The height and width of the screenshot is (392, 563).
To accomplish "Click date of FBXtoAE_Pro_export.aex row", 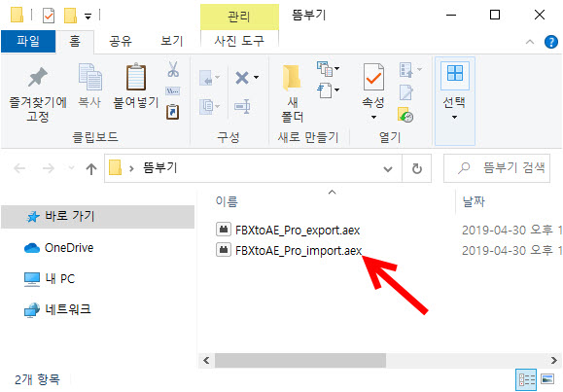I will (512, 230).
